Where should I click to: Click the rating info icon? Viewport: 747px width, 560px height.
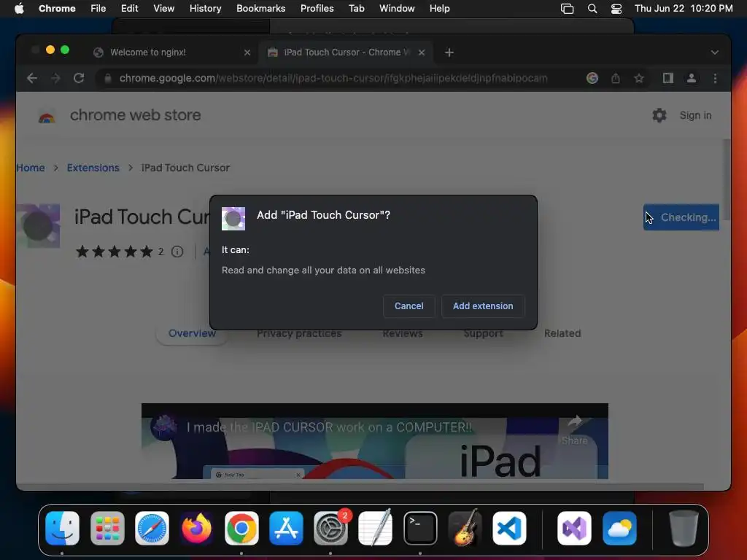(x=177, y=252)
